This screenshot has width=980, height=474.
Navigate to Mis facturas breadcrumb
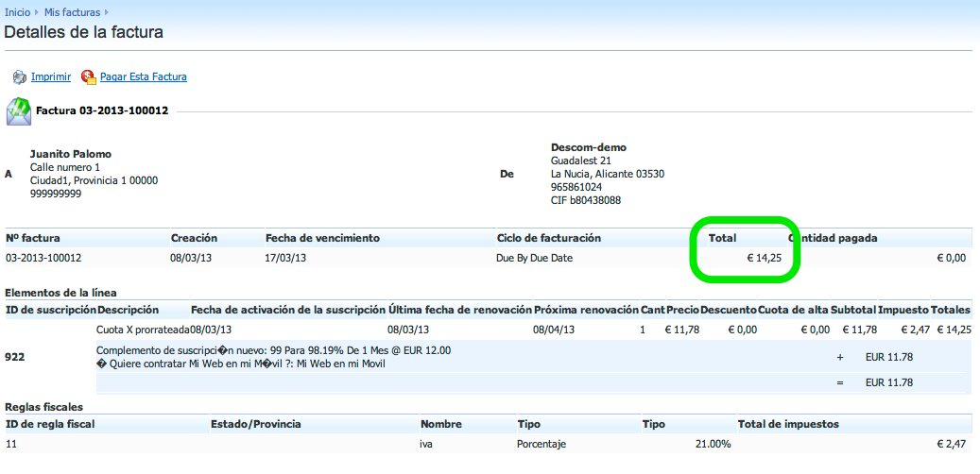(71, 12)
